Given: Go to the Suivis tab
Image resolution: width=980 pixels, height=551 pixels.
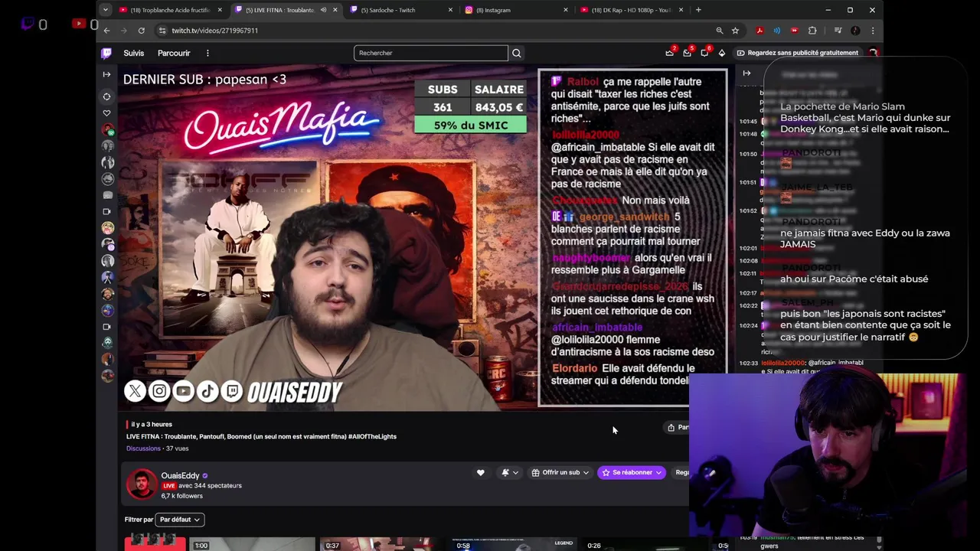Looking at the screenshot, I should 134,53.
